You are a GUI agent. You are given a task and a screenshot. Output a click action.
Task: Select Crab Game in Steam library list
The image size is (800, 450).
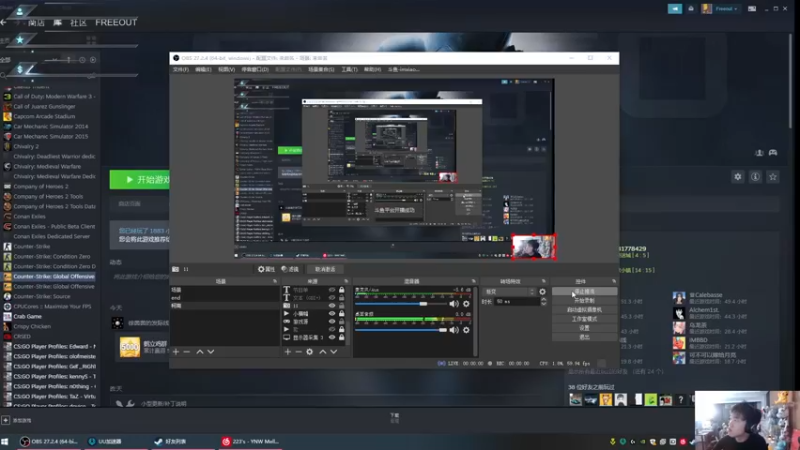(28, 316)
